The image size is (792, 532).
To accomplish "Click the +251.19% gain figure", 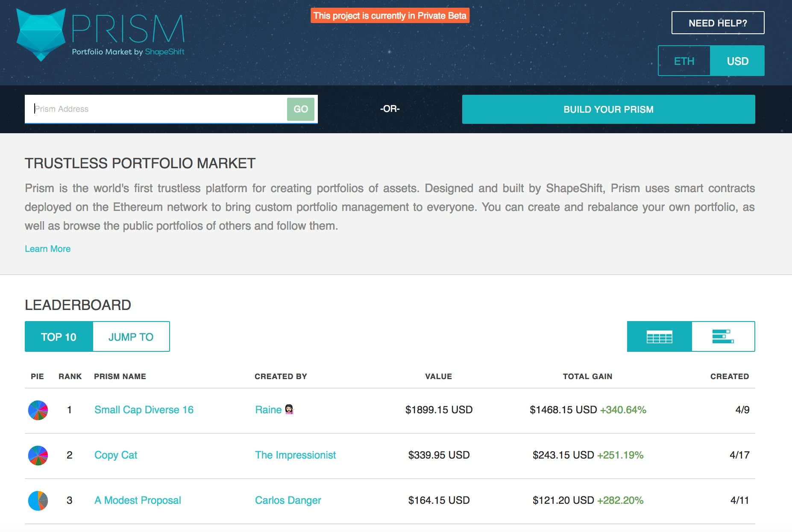I will (x=620, y=455).
